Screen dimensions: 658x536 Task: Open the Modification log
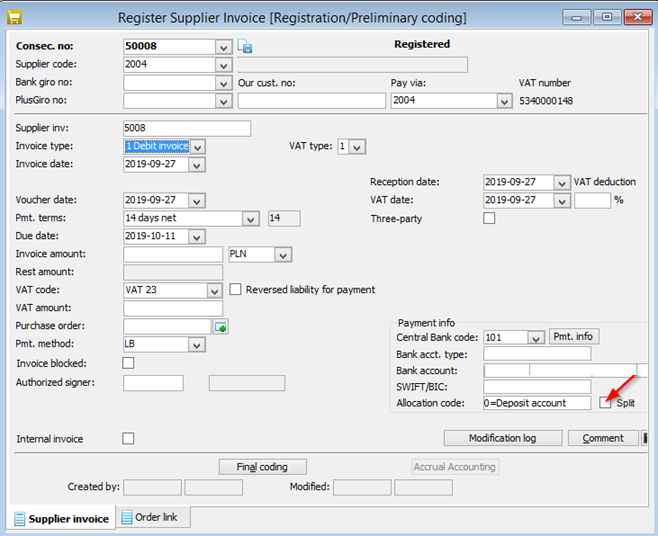tap(501, 438)
